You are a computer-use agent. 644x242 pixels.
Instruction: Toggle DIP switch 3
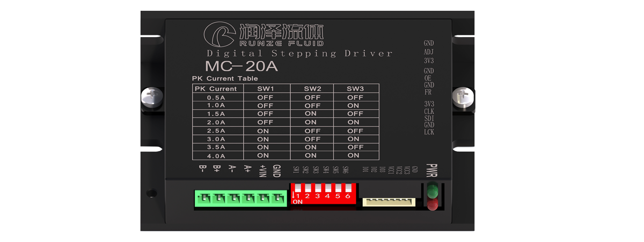click(x=318, y=188)
